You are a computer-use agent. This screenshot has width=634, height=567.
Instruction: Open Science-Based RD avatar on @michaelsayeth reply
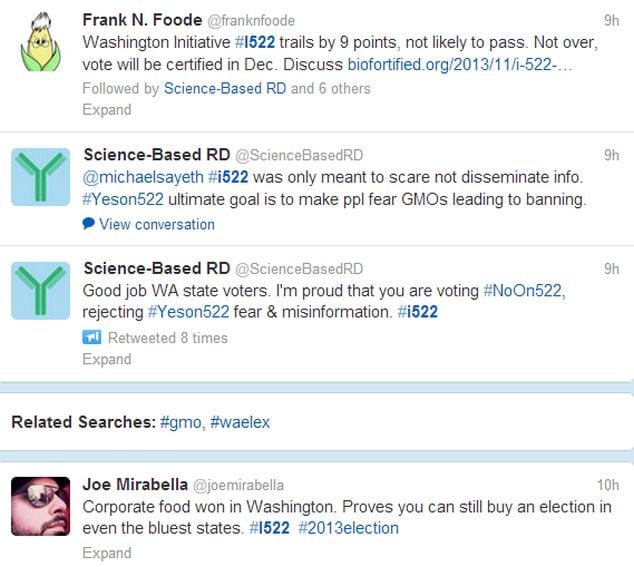click(x=40, y=178)
